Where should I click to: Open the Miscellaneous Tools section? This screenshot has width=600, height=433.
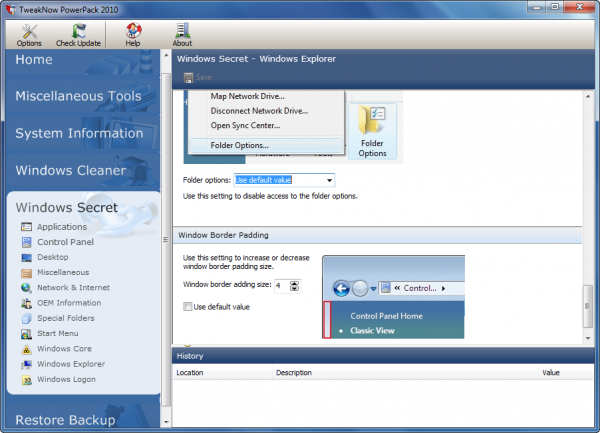click(78, 96)
